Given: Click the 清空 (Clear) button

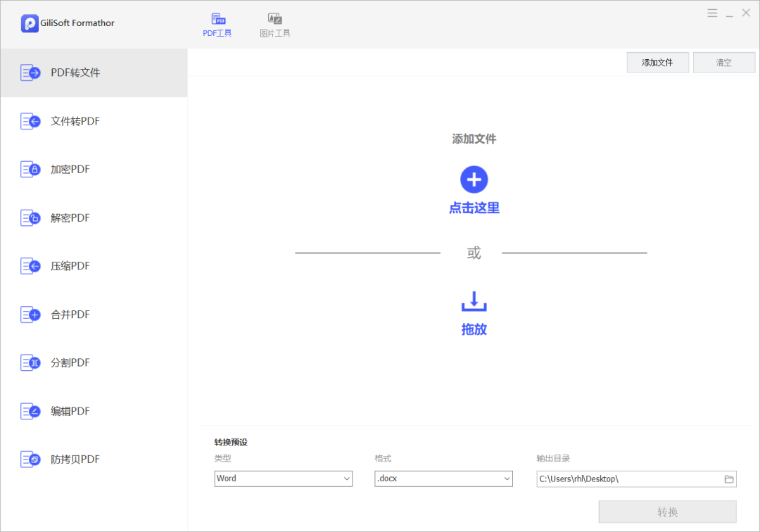Looking at the screenshot, I should pos(724,62).
